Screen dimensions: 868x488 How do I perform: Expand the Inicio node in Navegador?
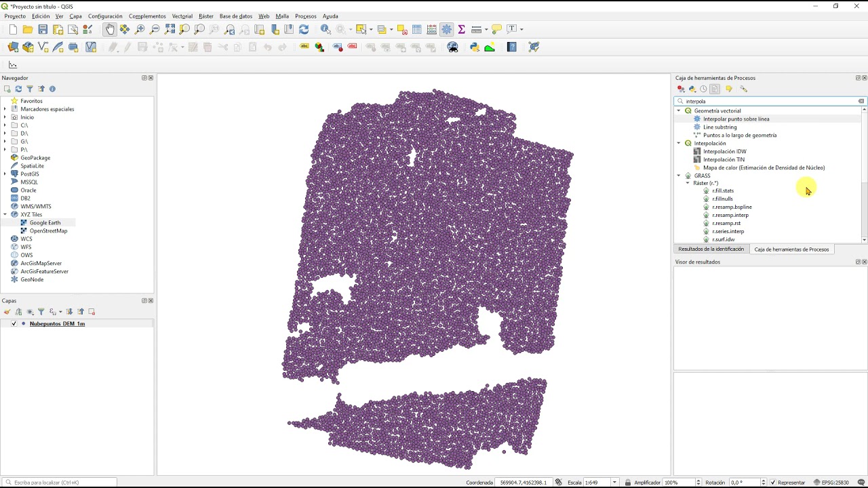5,117
